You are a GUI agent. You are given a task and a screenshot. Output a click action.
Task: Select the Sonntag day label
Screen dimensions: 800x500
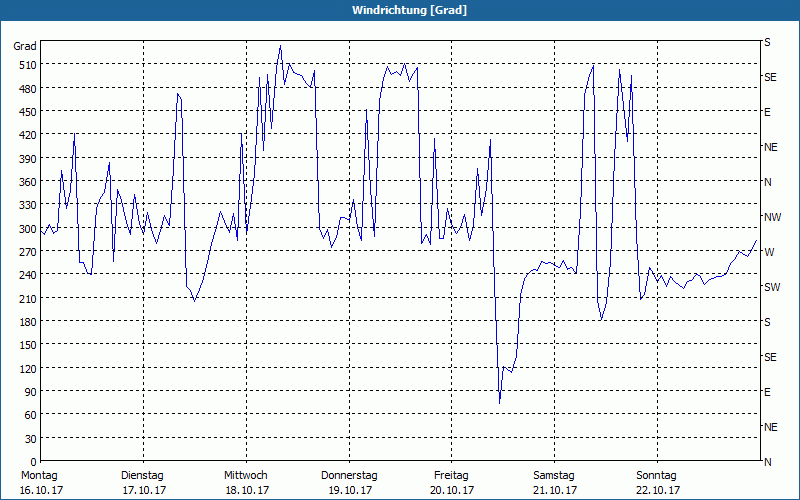click(656, 476)
